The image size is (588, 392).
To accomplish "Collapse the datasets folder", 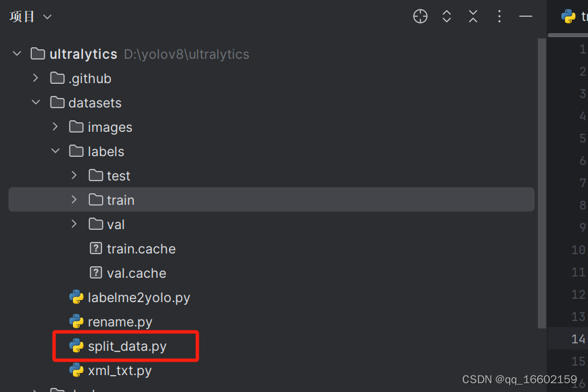I will click(x=36, y=103).
